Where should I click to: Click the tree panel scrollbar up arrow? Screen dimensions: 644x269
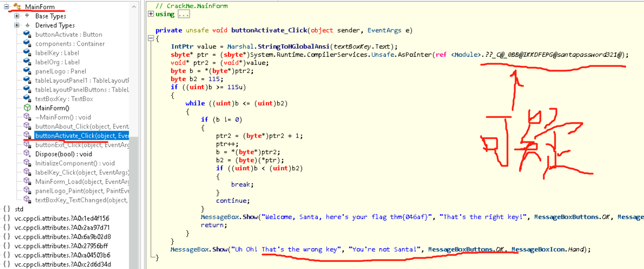coord(134,6)
